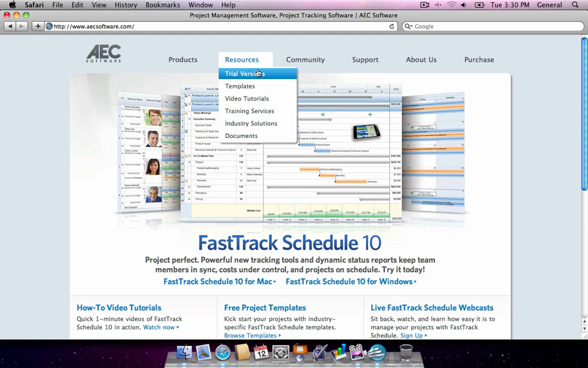The image size is (588, 368).
Task: Click the Browse Templates link
Action: coord(252,335)
